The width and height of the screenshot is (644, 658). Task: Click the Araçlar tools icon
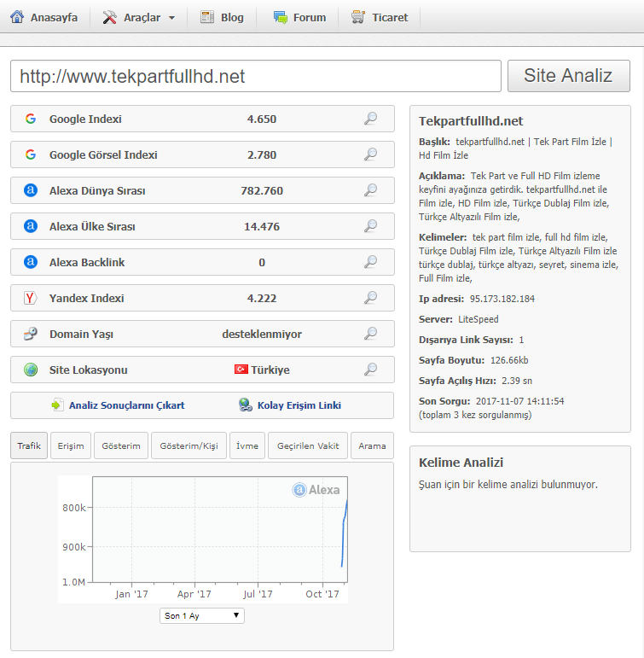click(110, 17)
